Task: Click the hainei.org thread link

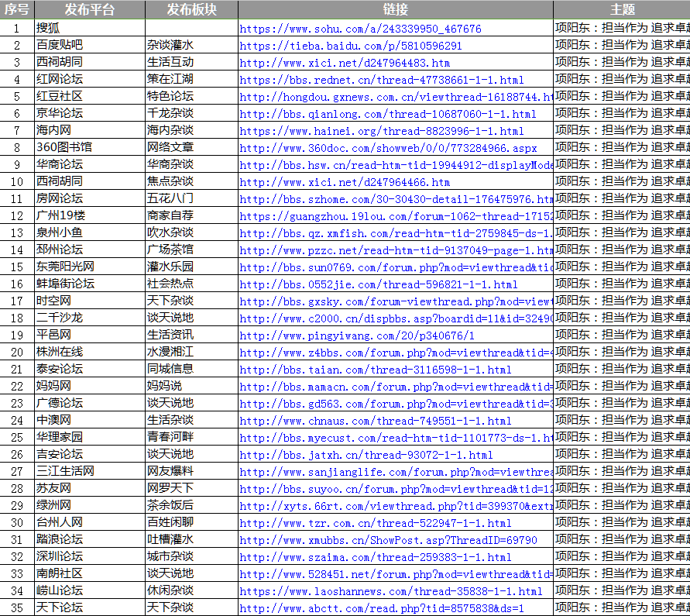Action: coord(381,131)
